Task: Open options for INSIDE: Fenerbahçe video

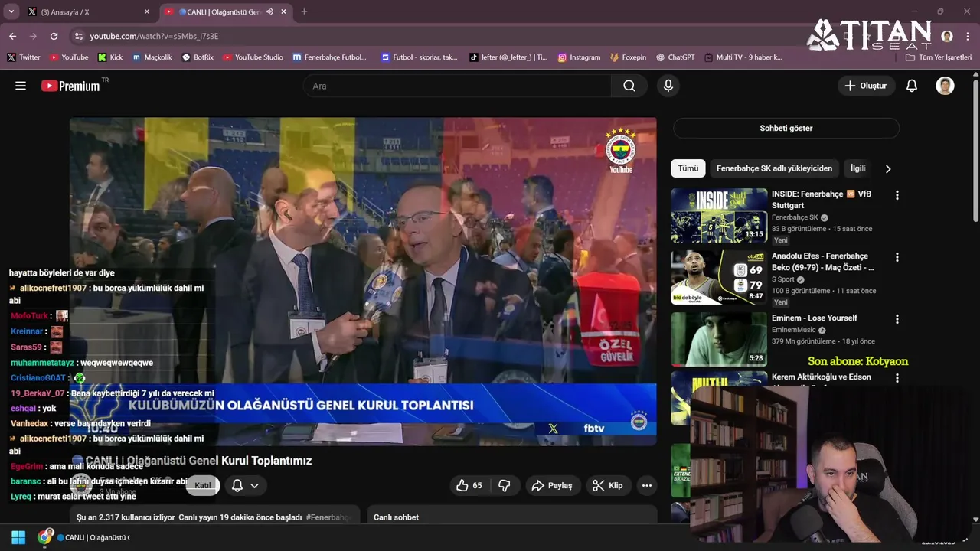Action: (897, 195)
